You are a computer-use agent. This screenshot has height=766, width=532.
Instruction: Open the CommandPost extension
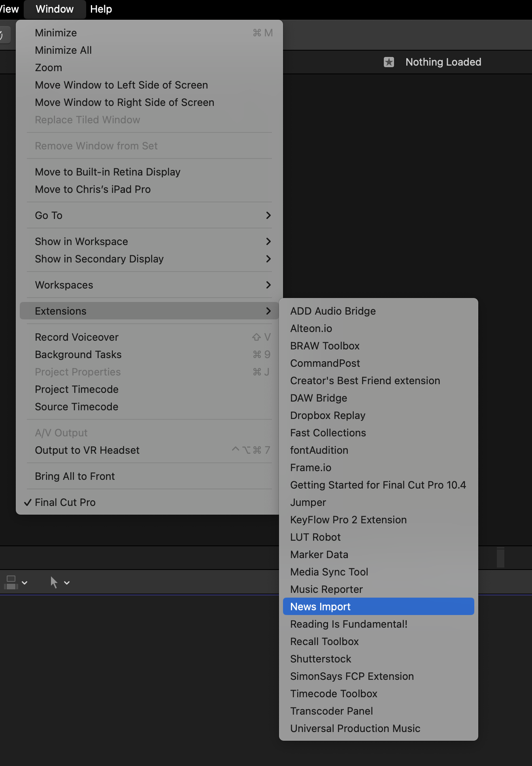point(325,363)
